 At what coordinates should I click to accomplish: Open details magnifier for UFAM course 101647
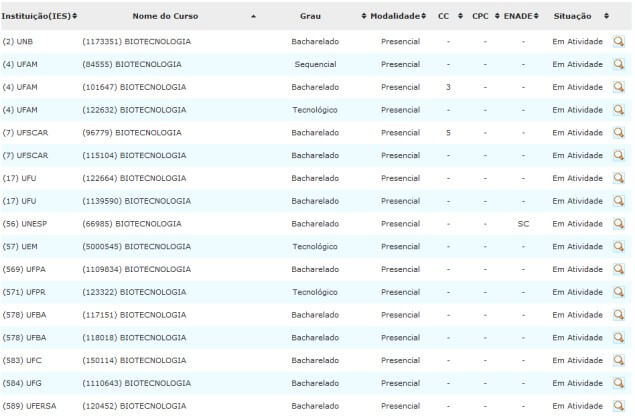click(x=618, y=87)
